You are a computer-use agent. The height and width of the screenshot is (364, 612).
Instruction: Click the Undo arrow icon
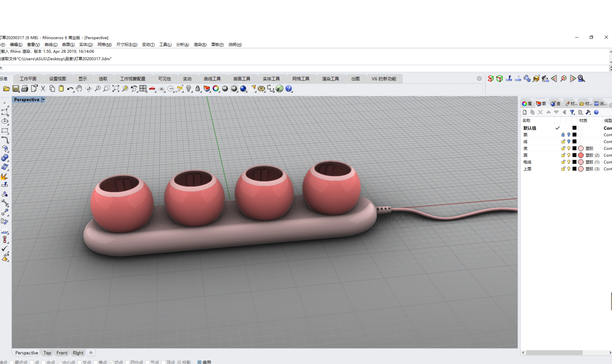[x=70, y=89]
